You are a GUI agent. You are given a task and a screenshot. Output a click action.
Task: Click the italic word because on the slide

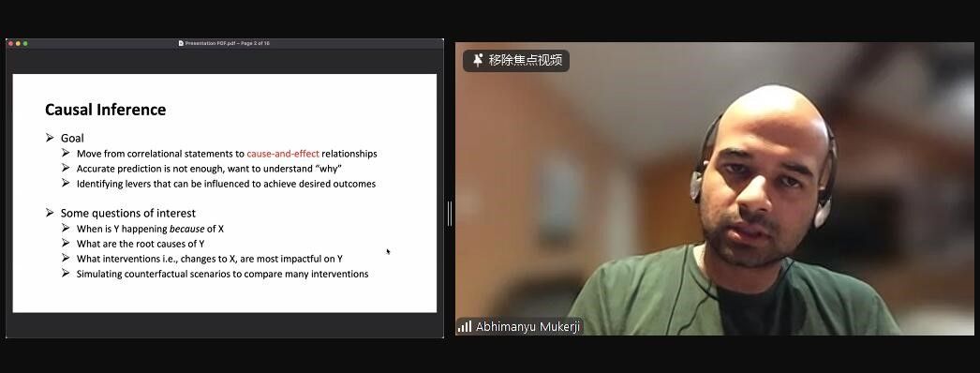click(186, 229)
